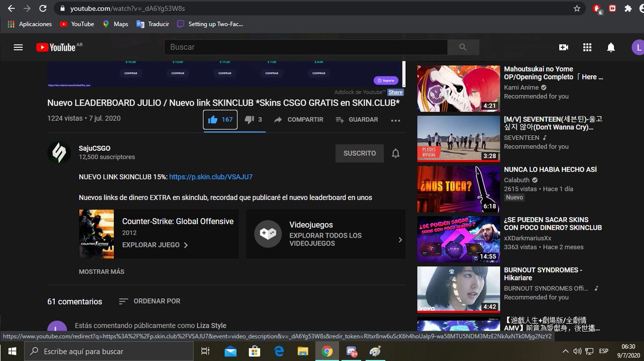Open the Aplicaciones bookmark

(x=30, y=24)
